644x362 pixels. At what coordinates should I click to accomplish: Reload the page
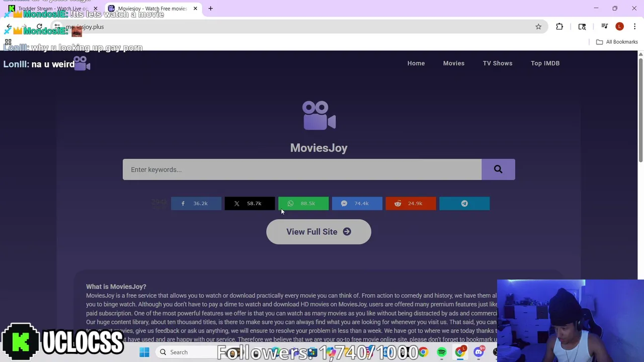click(x=39, y=27)
